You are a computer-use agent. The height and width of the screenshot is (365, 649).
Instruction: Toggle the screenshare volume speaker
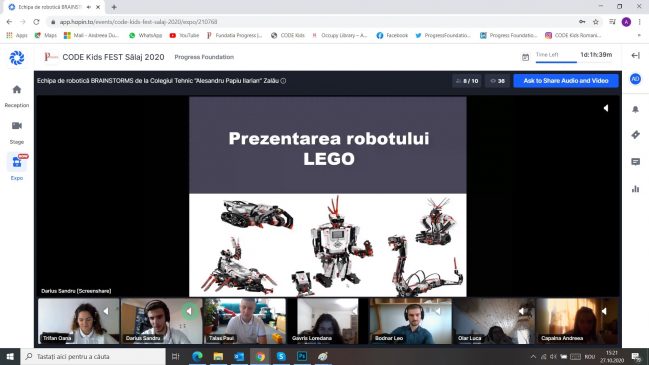[x=606, y=108]
